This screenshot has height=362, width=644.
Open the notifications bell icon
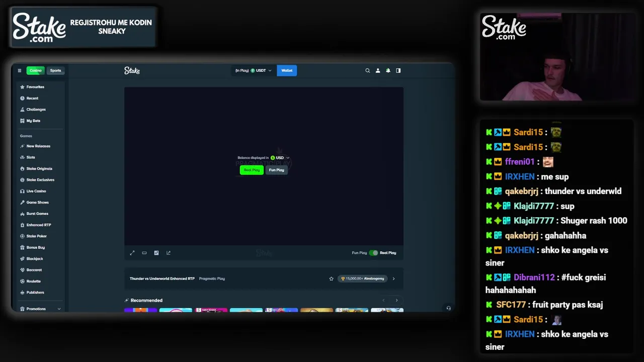(x=388, y=70)
